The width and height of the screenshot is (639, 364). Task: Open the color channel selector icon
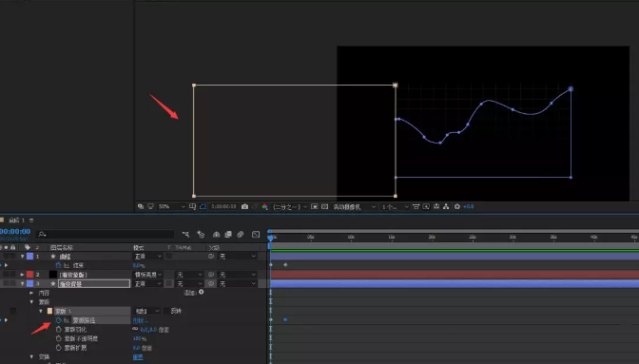[265, 207]
